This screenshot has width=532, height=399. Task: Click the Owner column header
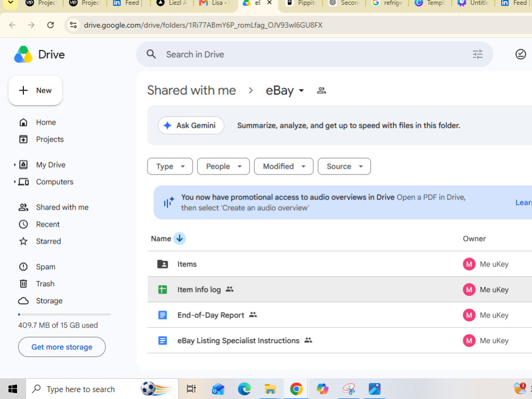click(474, 238)
